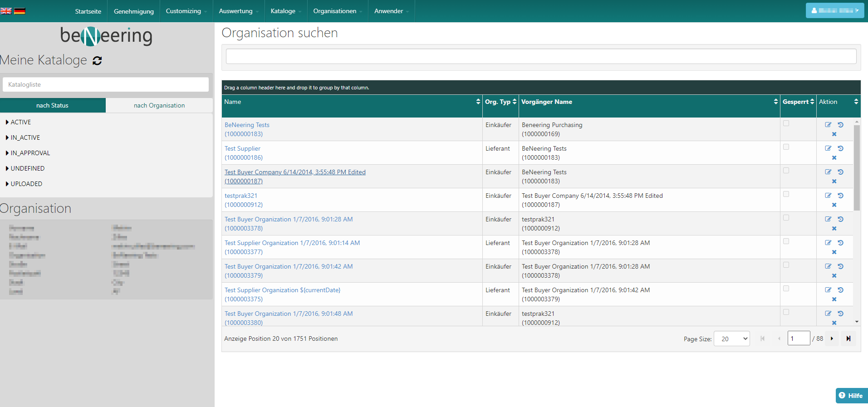This screenshot has height=407, width=868.
Task: Click the Organisation suchen search field
Action: coord(541,56)
